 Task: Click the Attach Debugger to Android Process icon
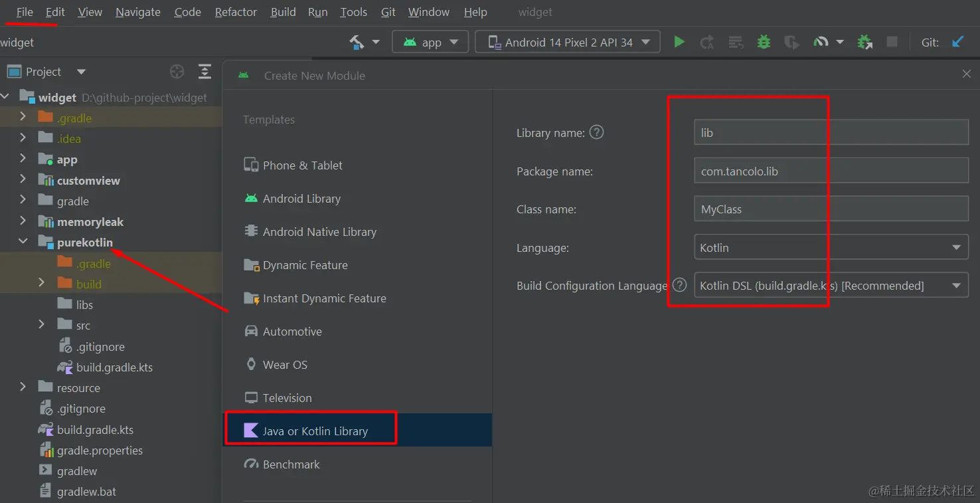(864, 42)
